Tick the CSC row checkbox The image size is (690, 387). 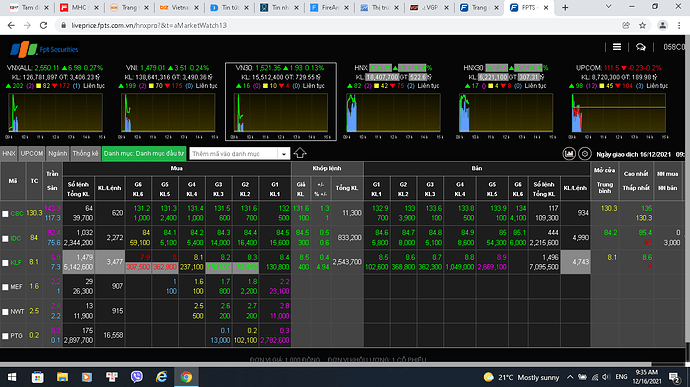[5, 214]
